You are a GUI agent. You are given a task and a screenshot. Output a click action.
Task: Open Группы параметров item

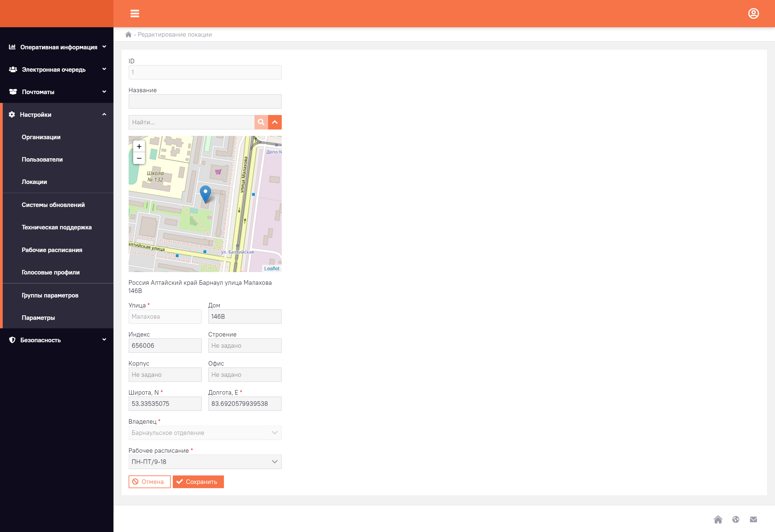tap(50, 295)
